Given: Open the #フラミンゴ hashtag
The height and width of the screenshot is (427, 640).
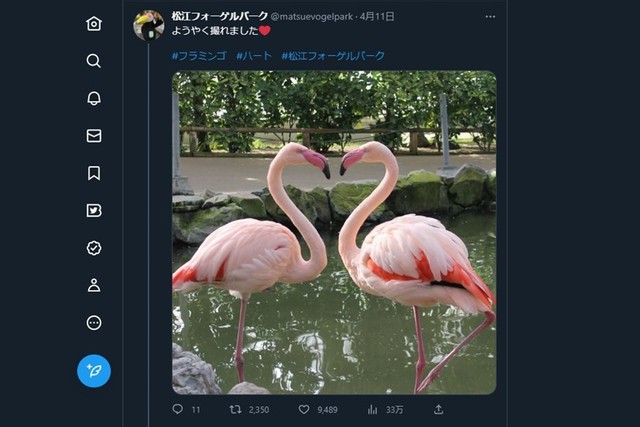Looking at the screenshot, I should pyautogui.click(x=200, y=56).
